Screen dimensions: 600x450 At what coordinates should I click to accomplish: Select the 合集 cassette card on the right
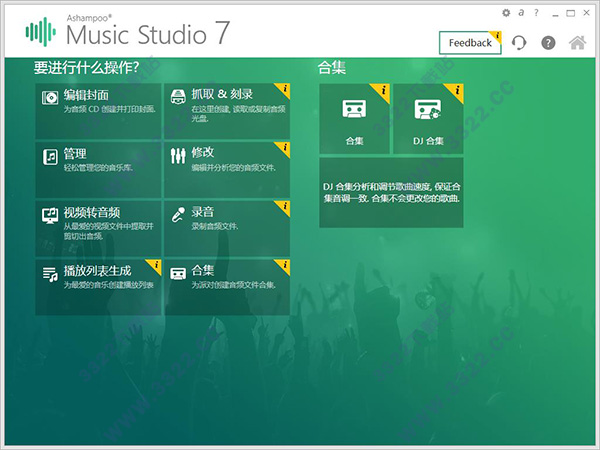coord(354,119)
